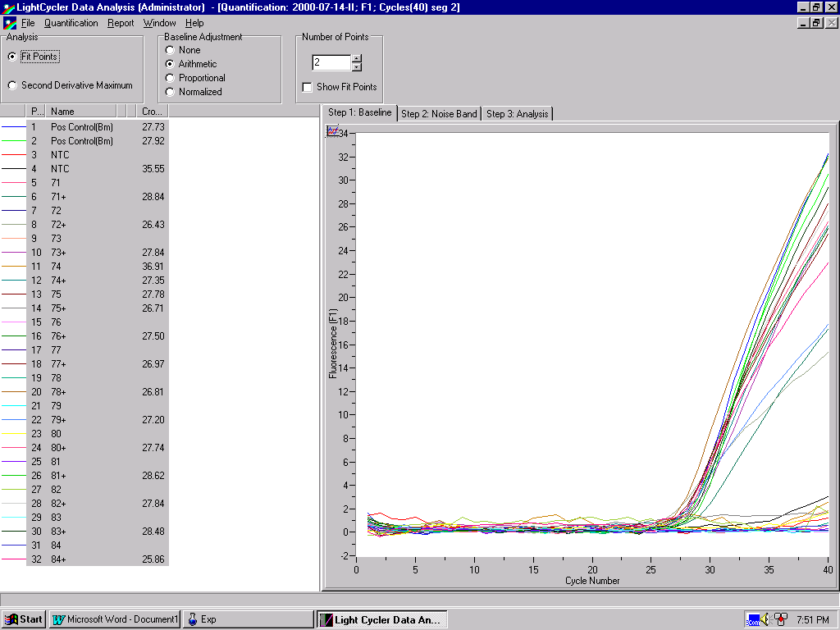Select the sample named 74+
The image size is (840, 630).
coord(98,281)
